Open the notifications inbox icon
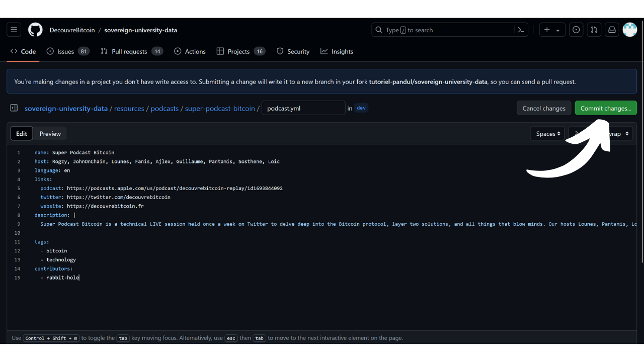 pos(612,30)
